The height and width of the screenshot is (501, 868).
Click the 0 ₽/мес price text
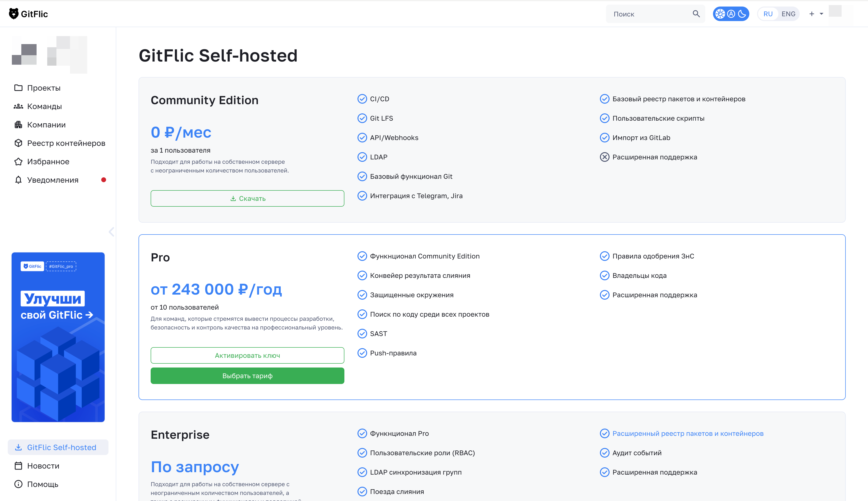(x=181, y=133)
